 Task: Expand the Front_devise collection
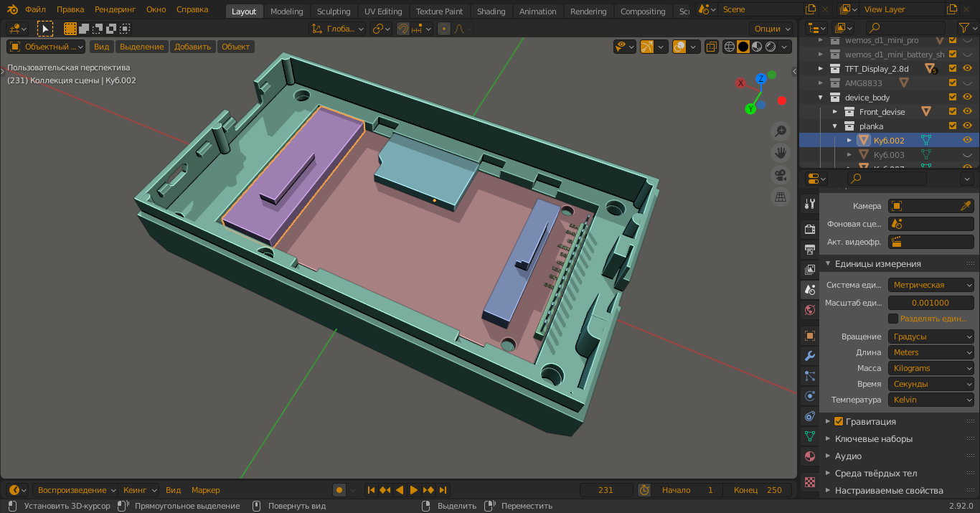(x=835, y=112)
